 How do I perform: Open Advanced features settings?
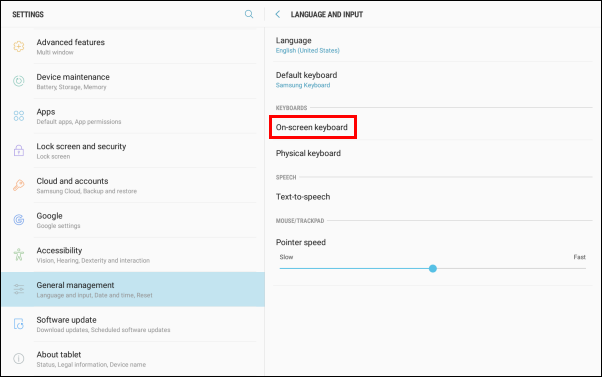pyautogui.click(x=133, y=46)
